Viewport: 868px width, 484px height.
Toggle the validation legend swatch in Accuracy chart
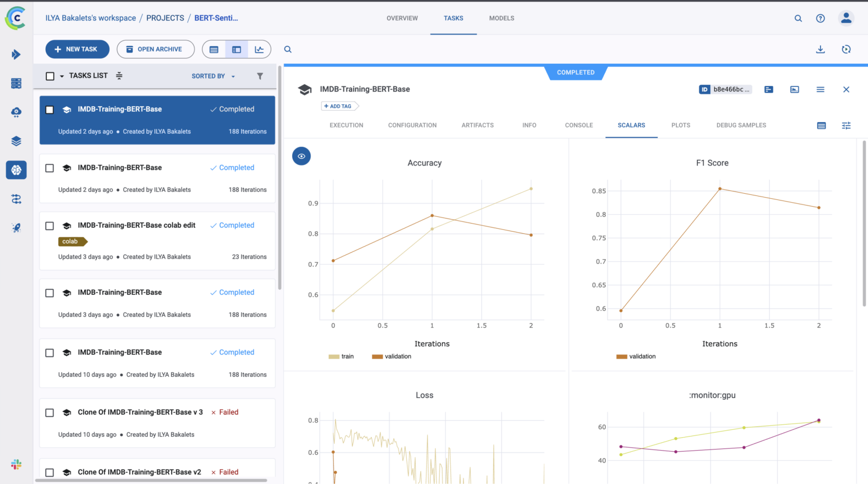tap(377, 356)
